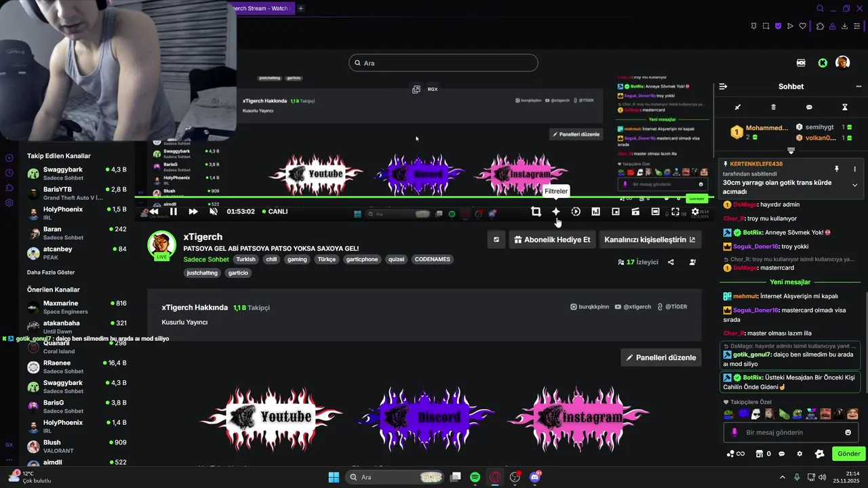The height and width of the screenshot is (488, 868).
Task: Select the garticphone tag
Action: (362, 260)
